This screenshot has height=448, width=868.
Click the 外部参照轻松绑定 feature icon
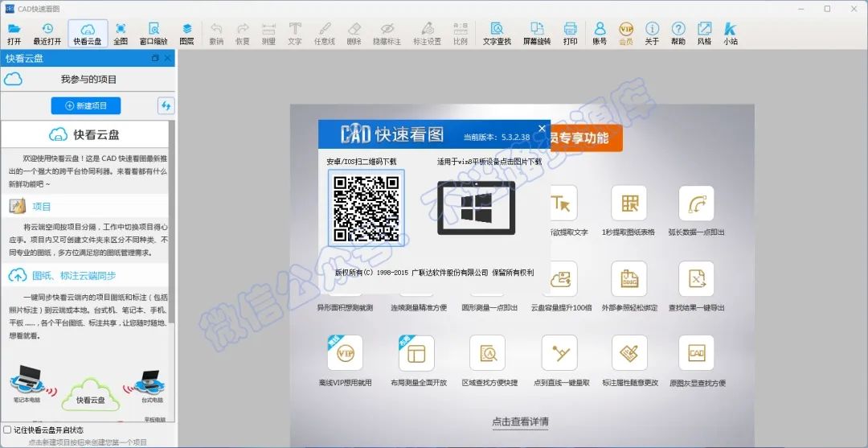coord(628,278)
